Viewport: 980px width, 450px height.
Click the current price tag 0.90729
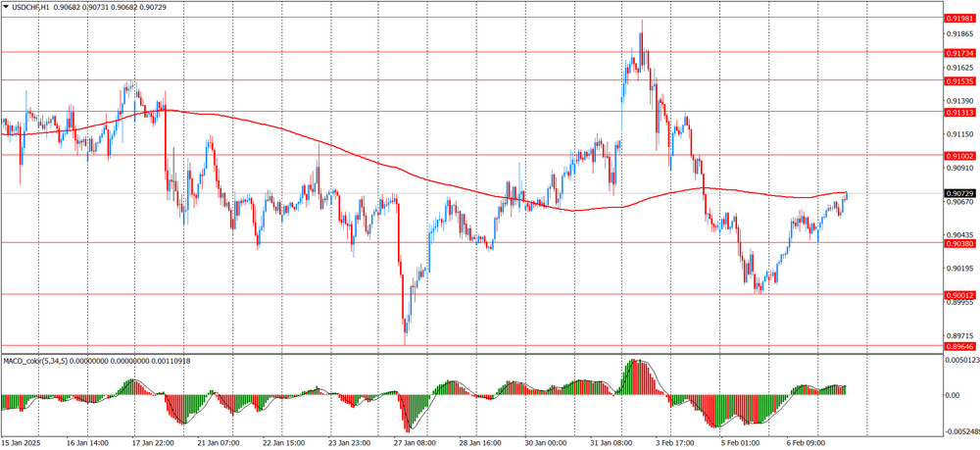click(961, 194)
